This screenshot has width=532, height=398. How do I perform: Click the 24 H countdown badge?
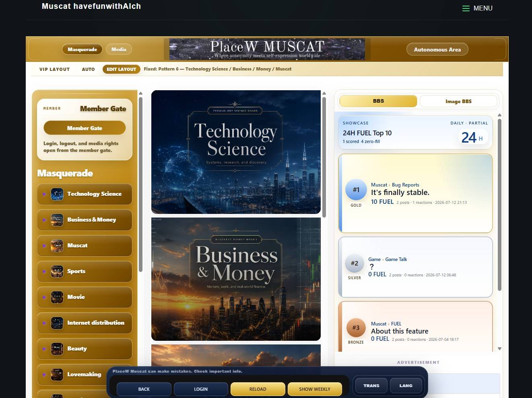click(473, 138)
